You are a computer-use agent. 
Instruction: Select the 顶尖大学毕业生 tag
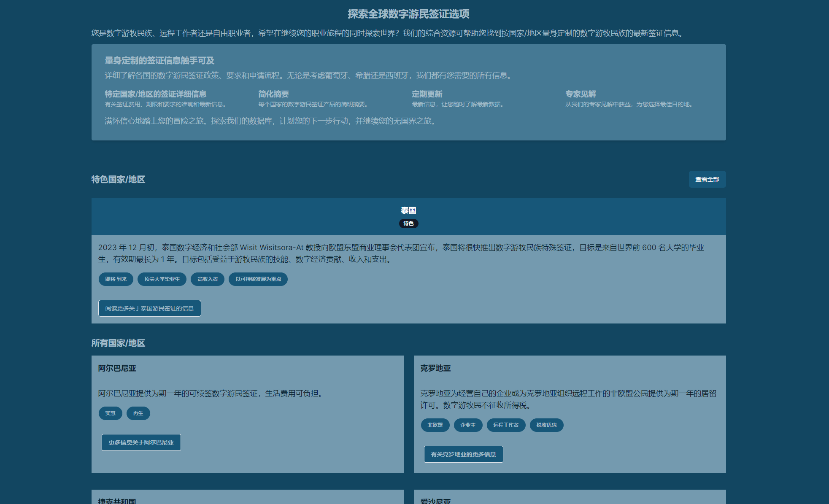pyautogui.click(x=162, y=279)
